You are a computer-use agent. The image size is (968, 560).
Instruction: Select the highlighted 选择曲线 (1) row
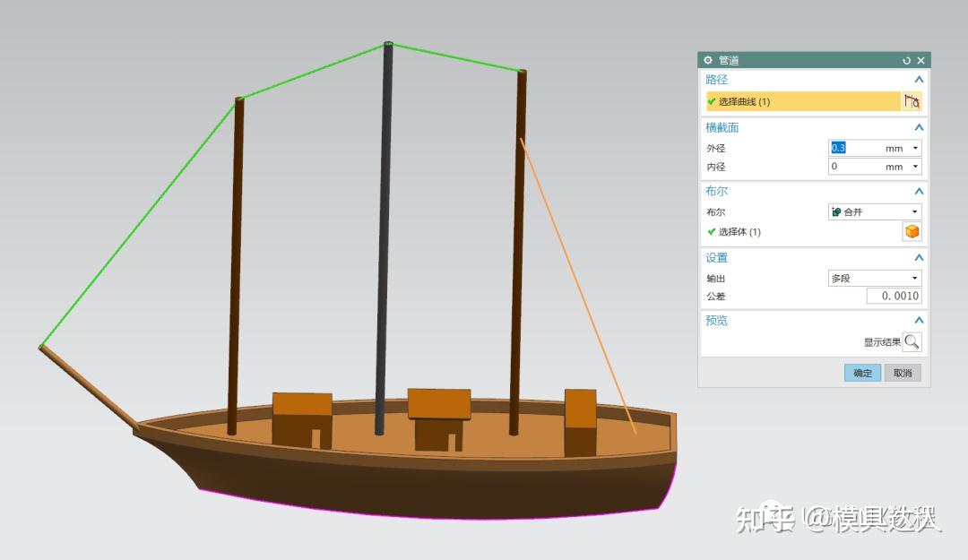803,101
